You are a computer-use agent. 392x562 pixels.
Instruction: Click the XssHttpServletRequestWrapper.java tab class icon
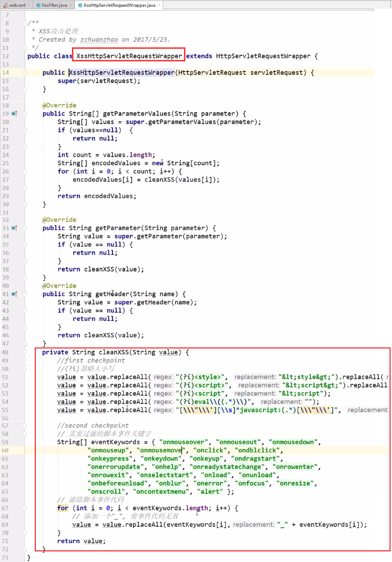[x=80, y=5]
